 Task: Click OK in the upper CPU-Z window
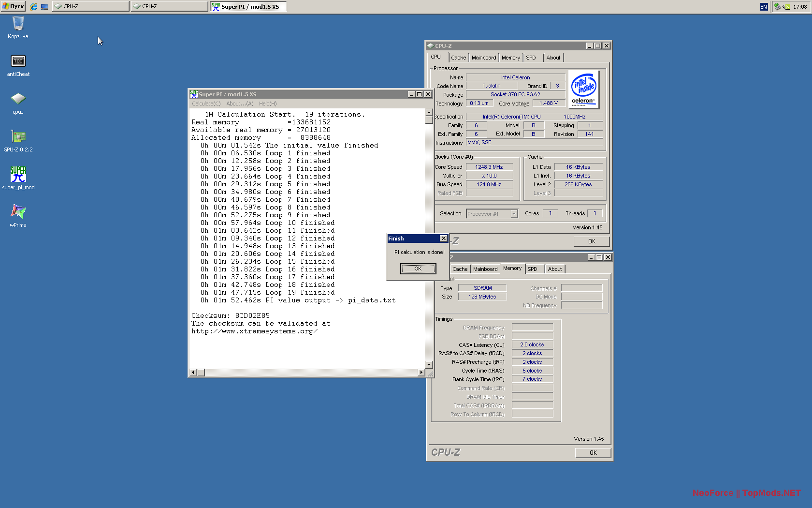point(592,241)
